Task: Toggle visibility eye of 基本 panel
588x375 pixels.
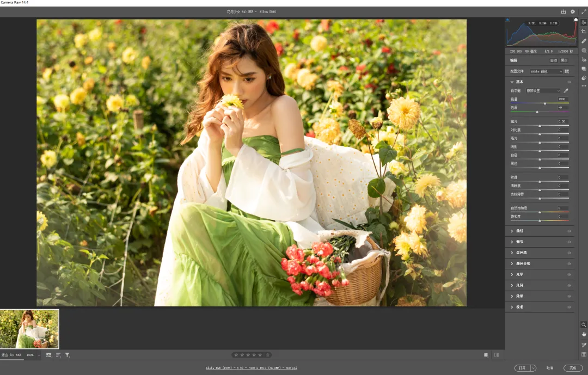Action: click(569, 82)
